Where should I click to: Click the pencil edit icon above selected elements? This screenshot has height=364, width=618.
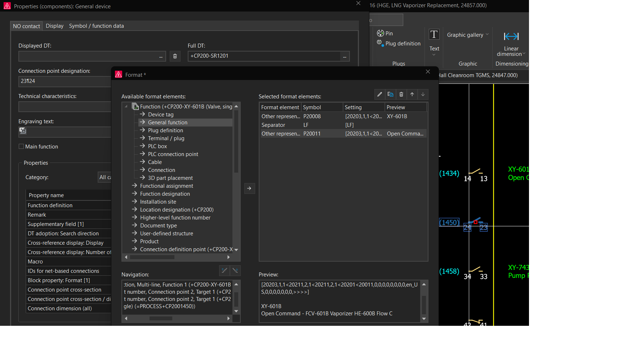tap(379, 94)
